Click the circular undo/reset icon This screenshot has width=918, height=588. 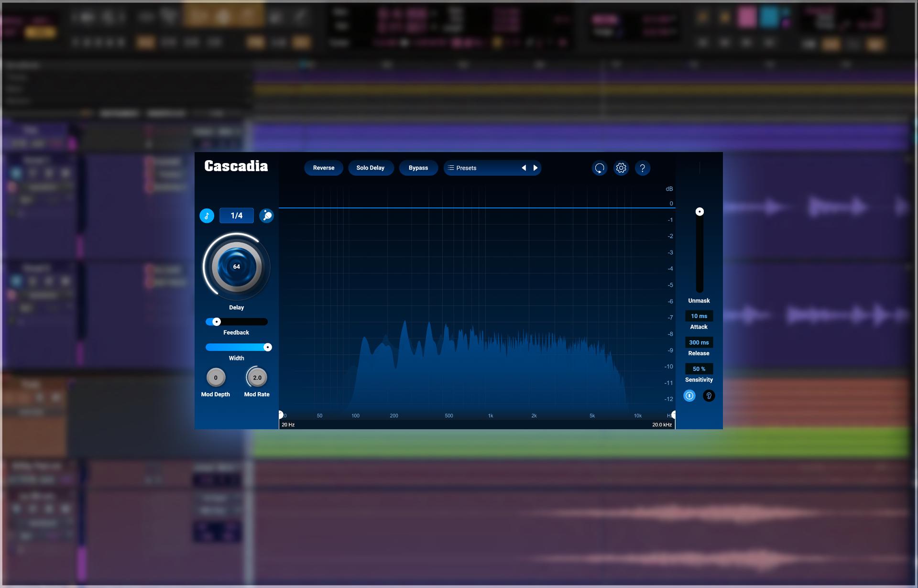[x=600, y=168]
